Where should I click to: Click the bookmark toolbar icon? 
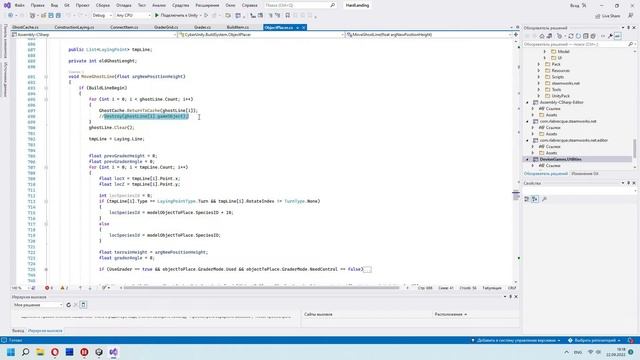[287, 16]
